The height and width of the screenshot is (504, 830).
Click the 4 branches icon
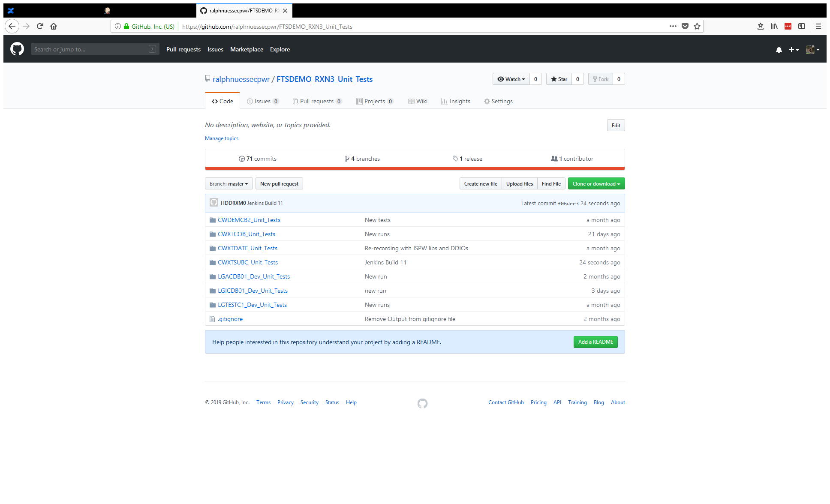coord(347,159)
